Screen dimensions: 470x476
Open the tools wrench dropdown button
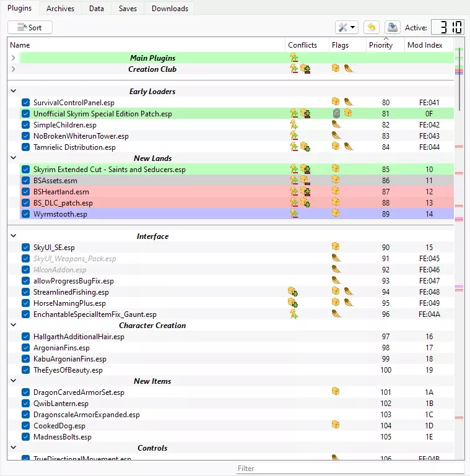pyautogui.click(x=347, y=28)
